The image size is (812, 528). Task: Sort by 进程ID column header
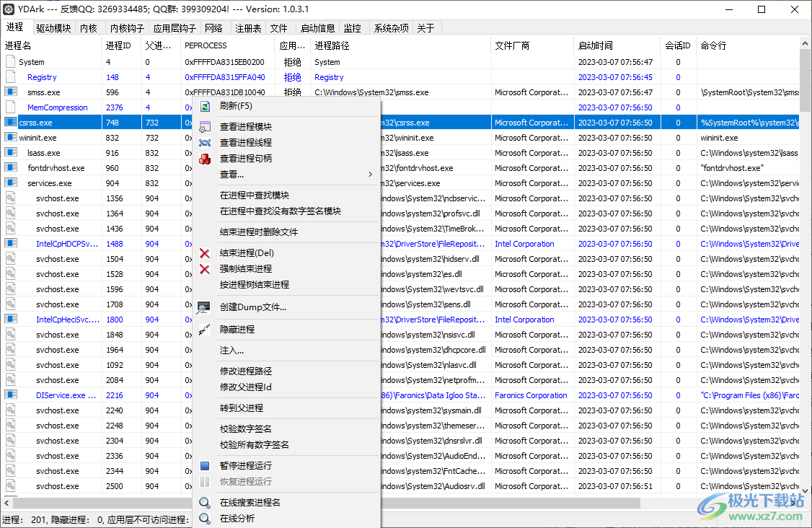122,45
